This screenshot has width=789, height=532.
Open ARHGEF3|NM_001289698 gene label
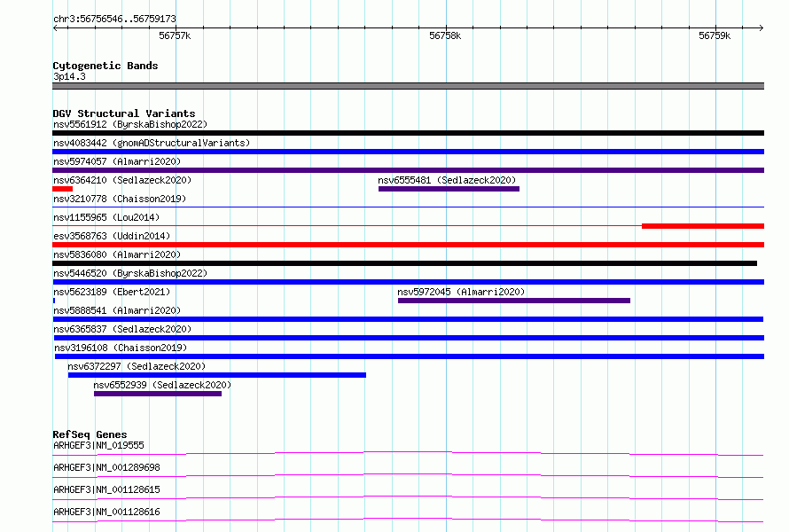106,467
